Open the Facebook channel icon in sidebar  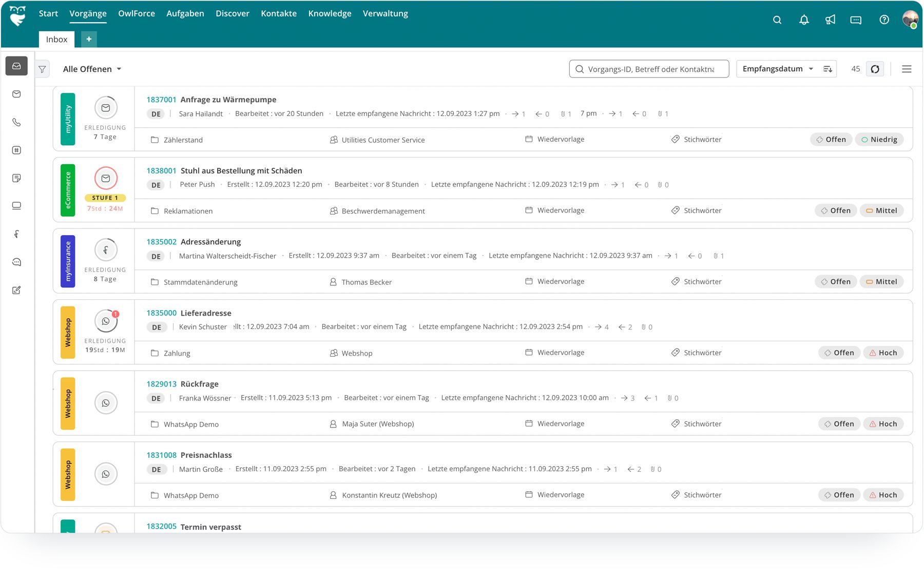point(16,234)
